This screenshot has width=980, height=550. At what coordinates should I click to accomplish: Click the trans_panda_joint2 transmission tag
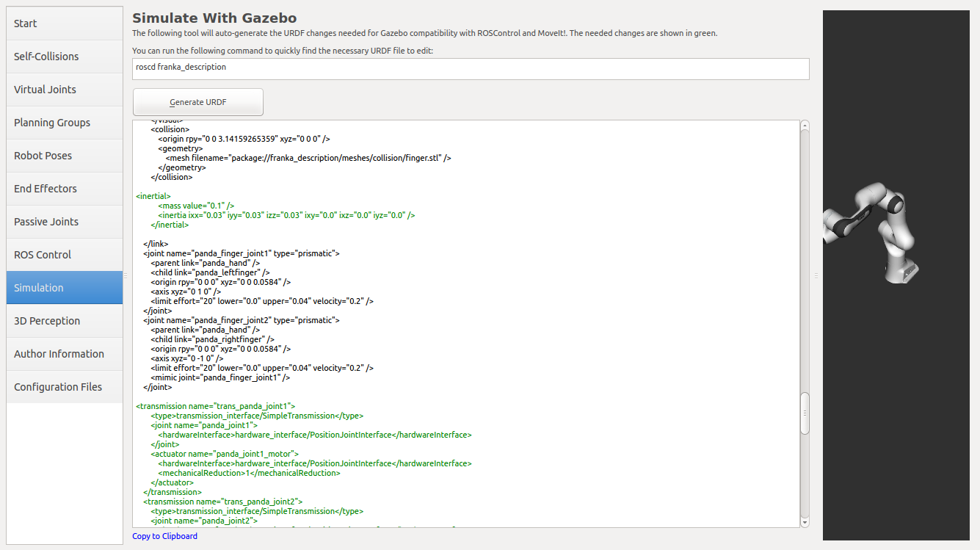point(223,502)
